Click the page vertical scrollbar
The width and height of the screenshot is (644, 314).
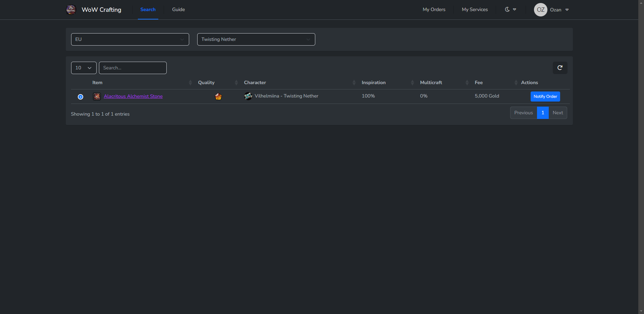(x=641, y=157)
